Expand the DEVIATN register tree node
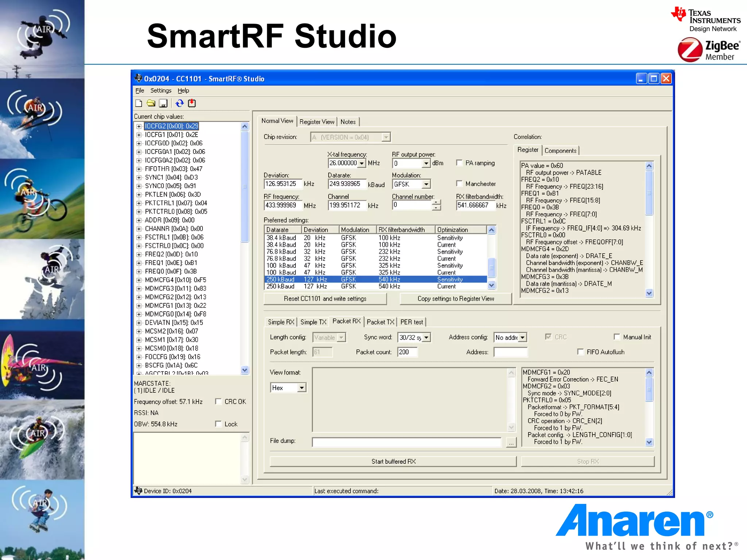747x560 pixels. pyautogui.click(x=139, y=323)
